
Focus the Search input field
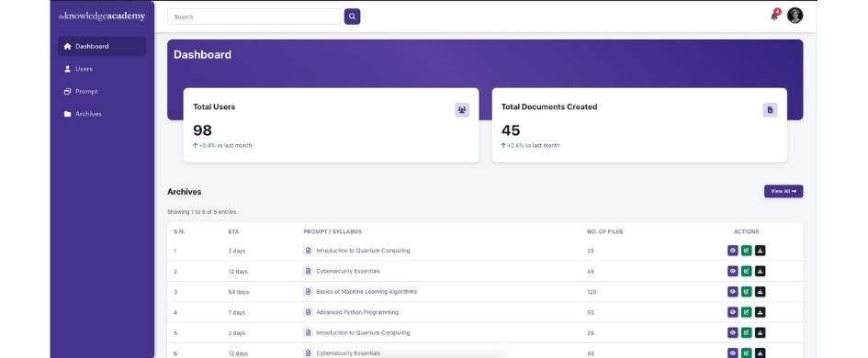coord(254,17)
